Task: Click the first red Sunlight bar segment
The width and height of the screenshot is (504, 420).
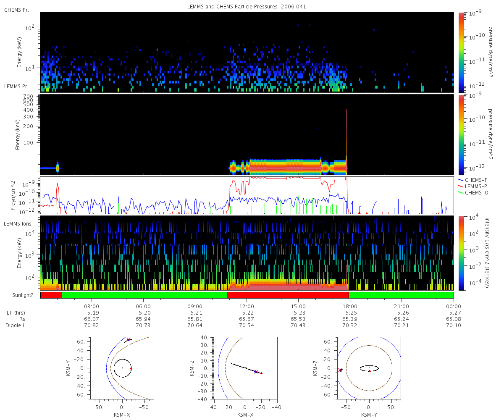Action: click(x=51, y=295)
